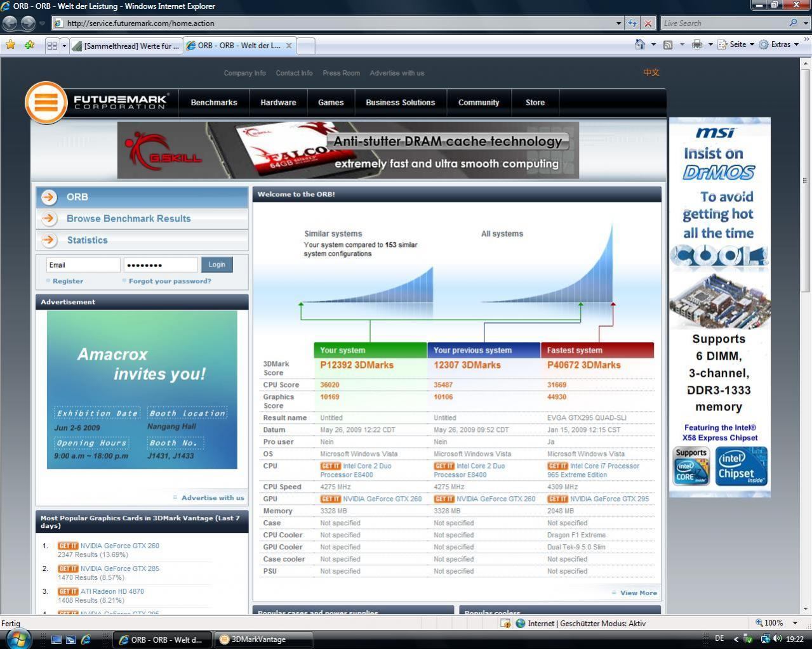Open the recent pages dropdown arrow
Image resolution: width=812 pixels, height=649 pixels.
(42, 23)
